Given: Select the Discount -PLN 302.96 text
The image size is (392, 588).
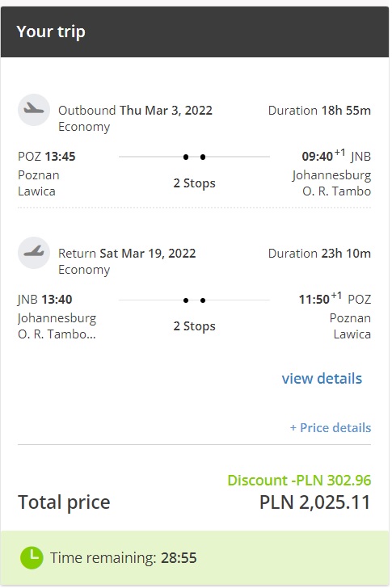Looking at the screenshot, I should tap(299, 481).
